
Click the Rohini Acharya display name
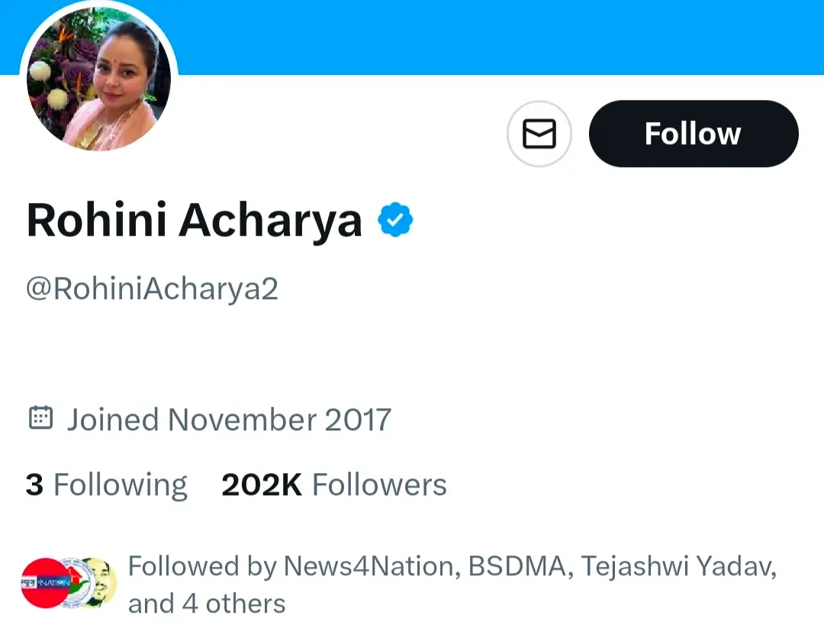point(194,221)
